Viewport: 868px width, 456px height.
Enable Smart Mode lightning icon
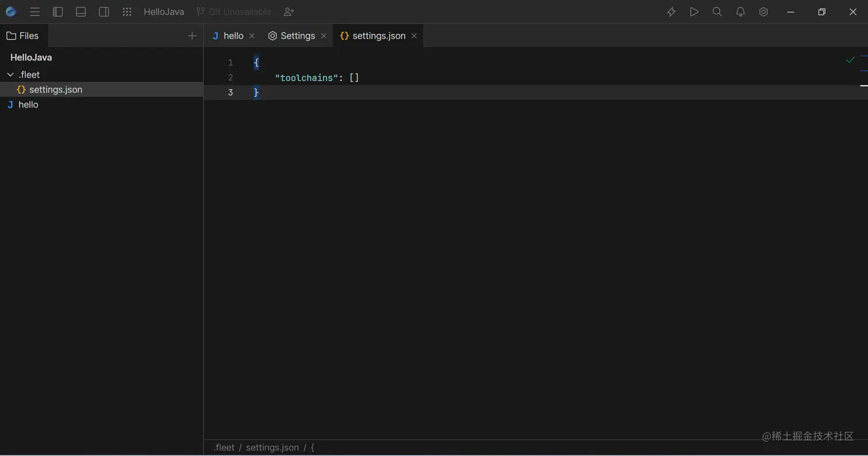click(x=671, y=11)
